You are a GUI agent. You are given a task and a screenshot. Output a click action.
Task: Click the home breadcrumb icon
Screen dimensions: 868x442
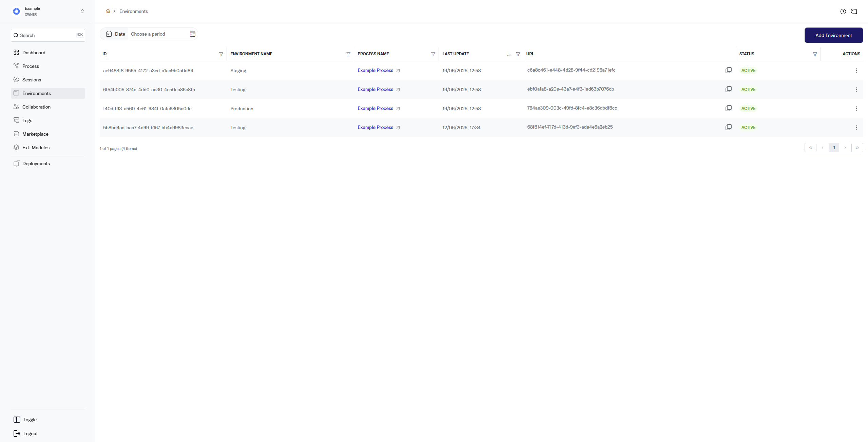tap(108, 11)
